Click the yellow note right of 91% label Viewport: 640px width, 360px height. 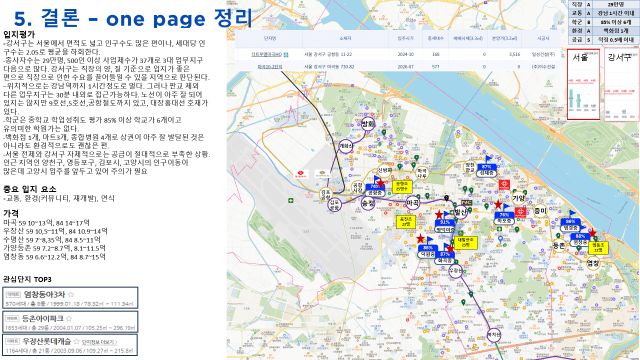[465, 242]
